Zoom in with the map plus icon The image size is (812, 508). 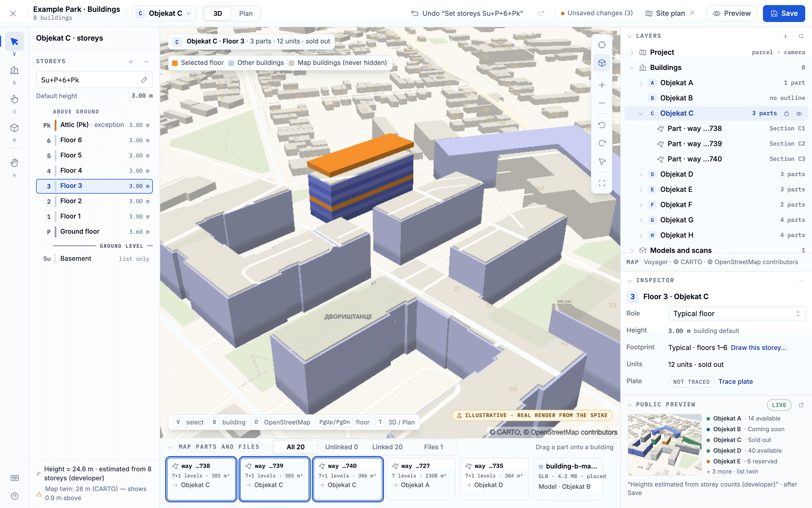pyautogui.click(x=602, y=85)
